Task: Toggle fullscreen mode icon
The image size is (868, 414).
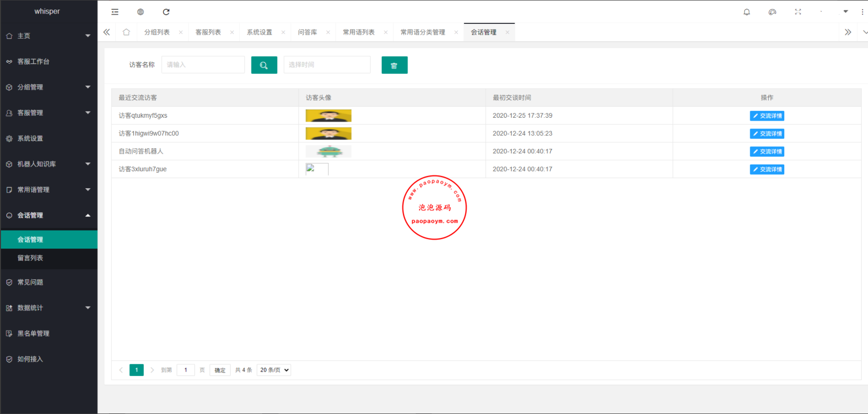Action: (x=798, y=12)
